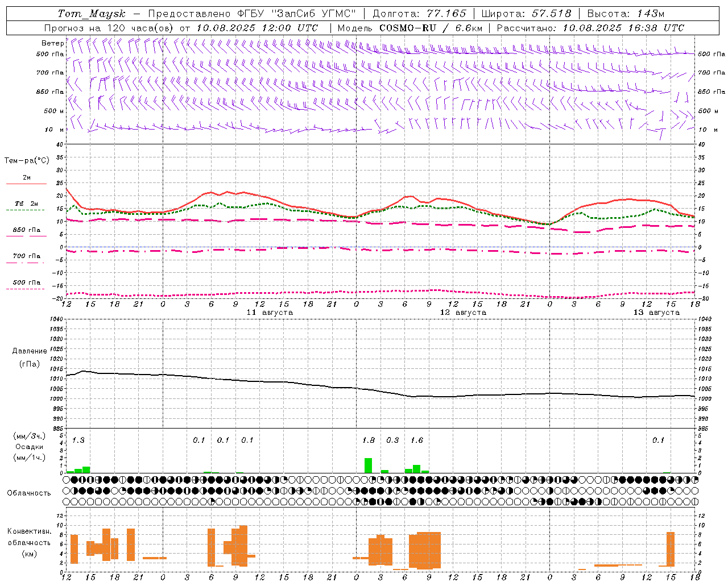Click the (км) convective cloud unit label

[x=30, y=554]
